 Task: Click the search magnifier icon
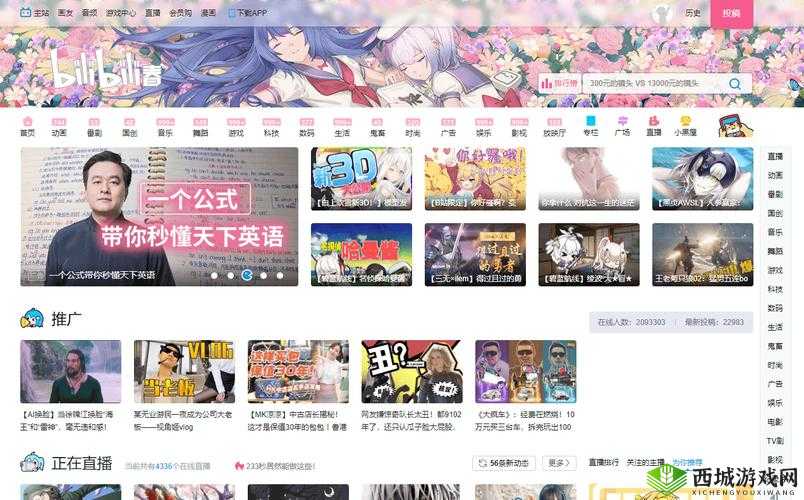(735, 83)
